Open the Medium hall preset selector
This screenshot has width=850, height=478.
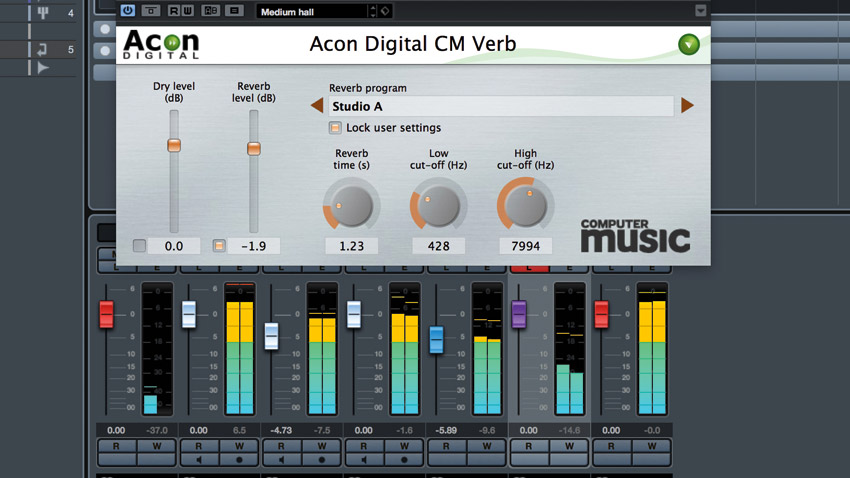click(312, 11)
